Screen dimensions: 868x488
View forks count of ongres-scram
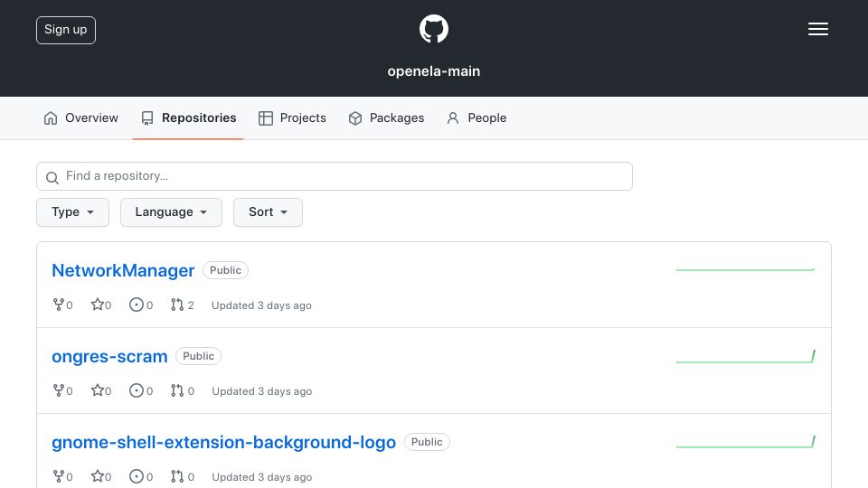(62, 390)
